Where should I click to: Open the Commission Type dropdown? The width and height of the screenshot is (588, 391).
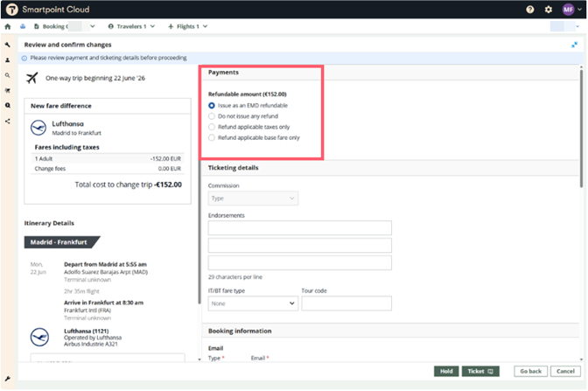253,199
